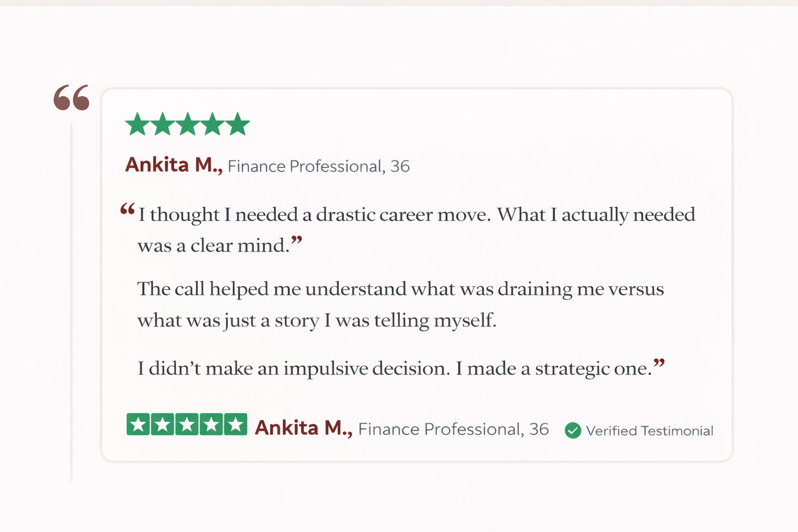Viewport: 798px width, 532px height.
Task: Click the "I thought I needed a drastic career move" line
Action: [x=417, y=215]
